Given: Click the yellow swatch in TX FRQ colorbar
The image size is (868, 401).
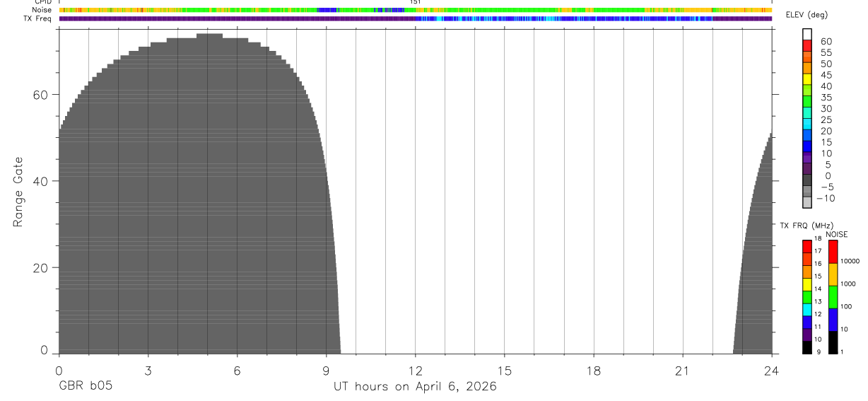Looking at the screenshot, I should tap(807, 284).
